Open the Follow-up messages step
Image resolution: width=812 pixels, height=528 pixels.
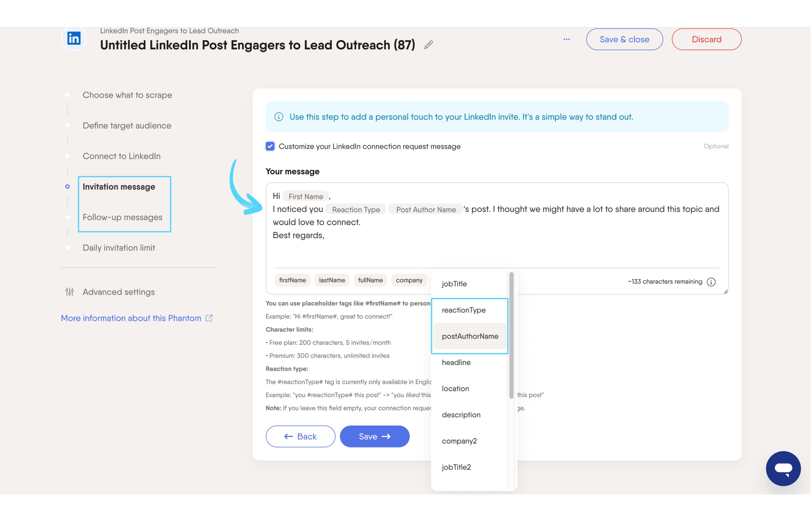(122, 217)
